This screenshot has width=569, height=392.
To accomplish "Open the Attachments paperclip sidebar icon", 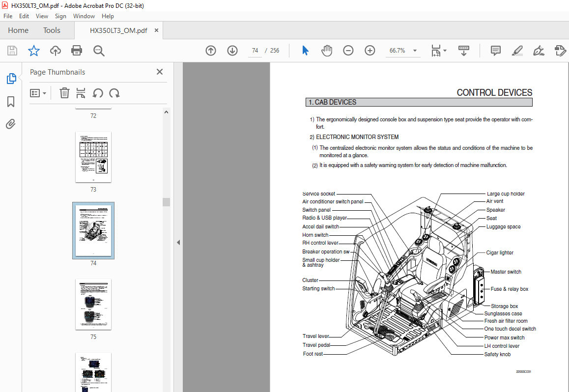I will point(11,124).
